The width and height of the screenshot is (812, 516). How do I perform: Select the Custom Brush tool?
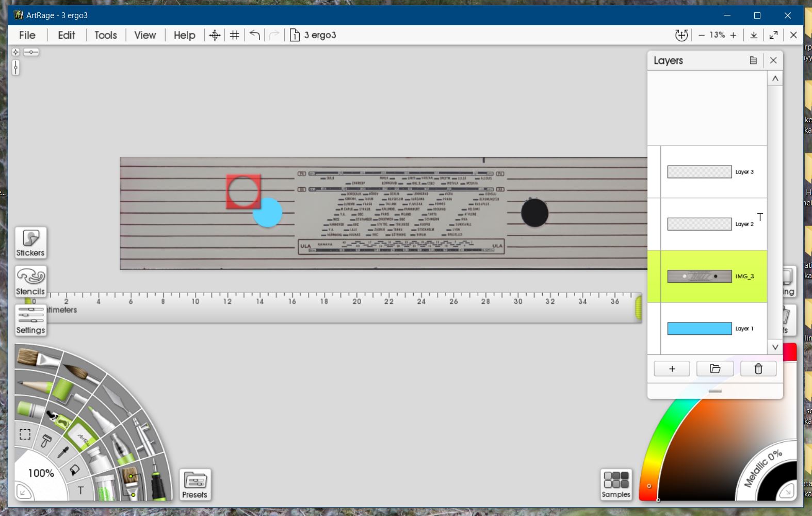pos(131,482)
